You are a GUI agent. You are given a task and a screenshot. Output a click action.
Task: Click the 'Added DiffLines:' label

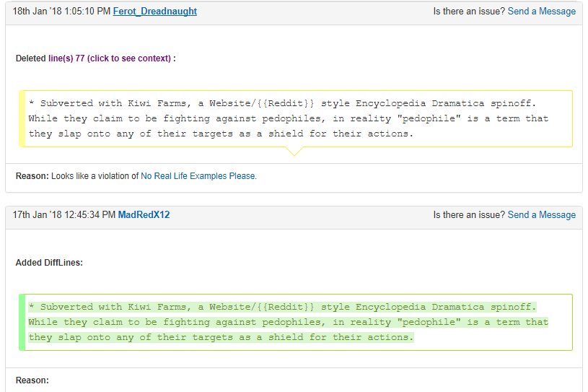[x=49, y=263]
